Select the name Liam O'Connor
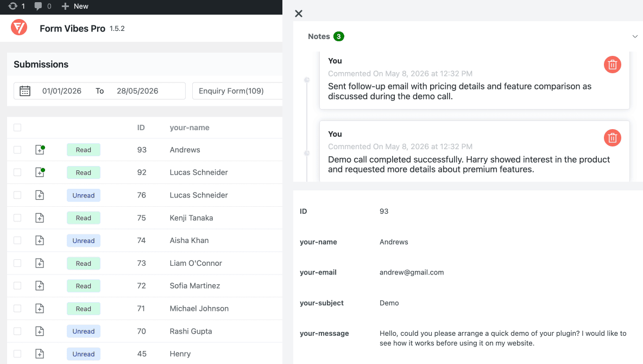This screenshot has height=364, width=643. tap(196, 263)
